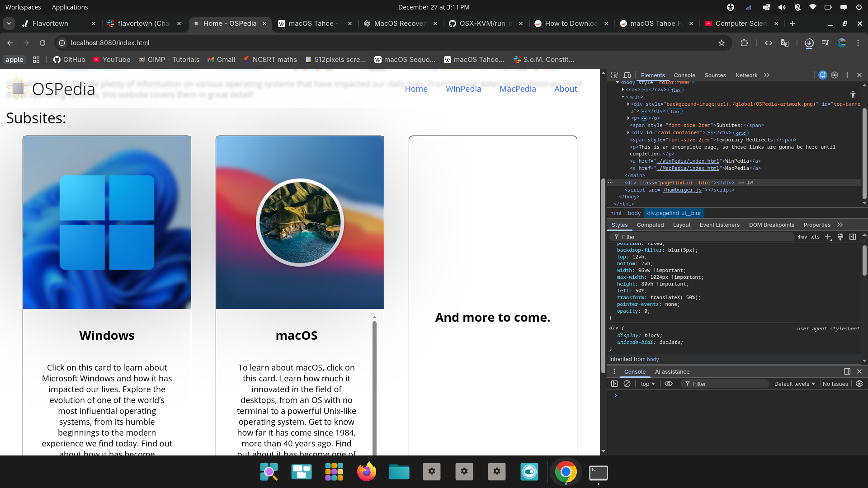Open DevTools settings gear in top bar
The image size is (868, 488).
click(x=835, y=75)
